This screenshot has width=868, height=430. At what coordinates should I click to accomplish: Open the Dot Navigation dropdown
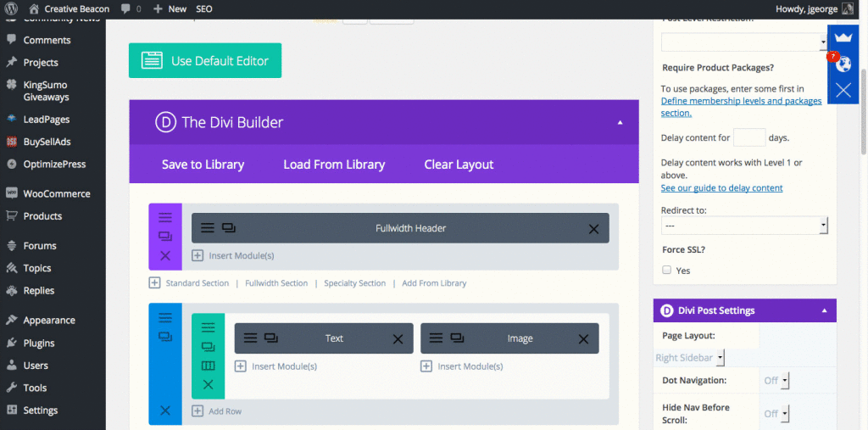pyautogui.click(x=776, y=381)
